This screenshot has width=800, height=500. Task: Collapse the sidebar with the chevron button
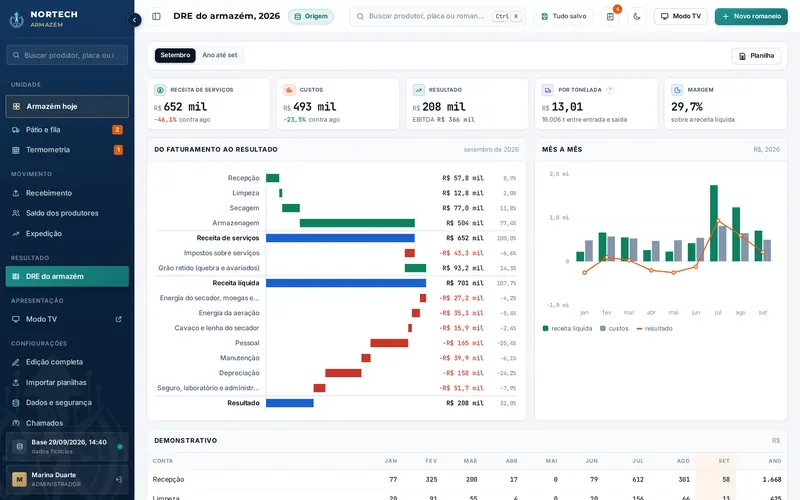click(x=134, y=20)
